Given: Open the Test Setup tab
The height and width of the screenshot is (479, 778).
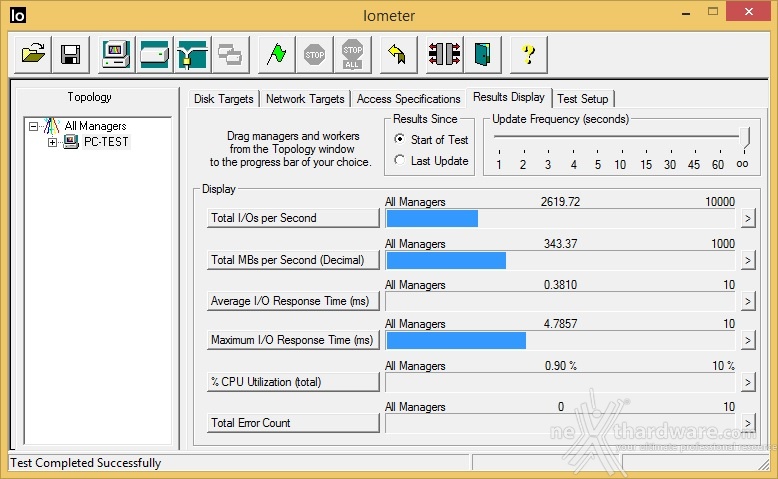Looking at the screenshot, I should 583,99.
